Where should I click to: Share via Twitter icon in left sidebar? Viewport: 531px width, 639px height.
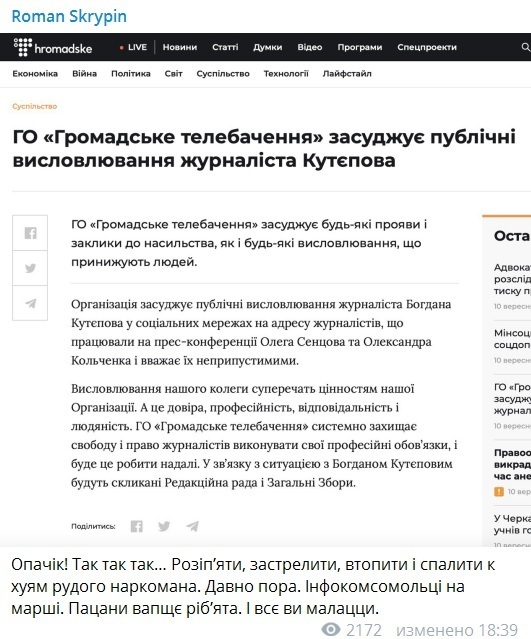(x=30, y=268)
